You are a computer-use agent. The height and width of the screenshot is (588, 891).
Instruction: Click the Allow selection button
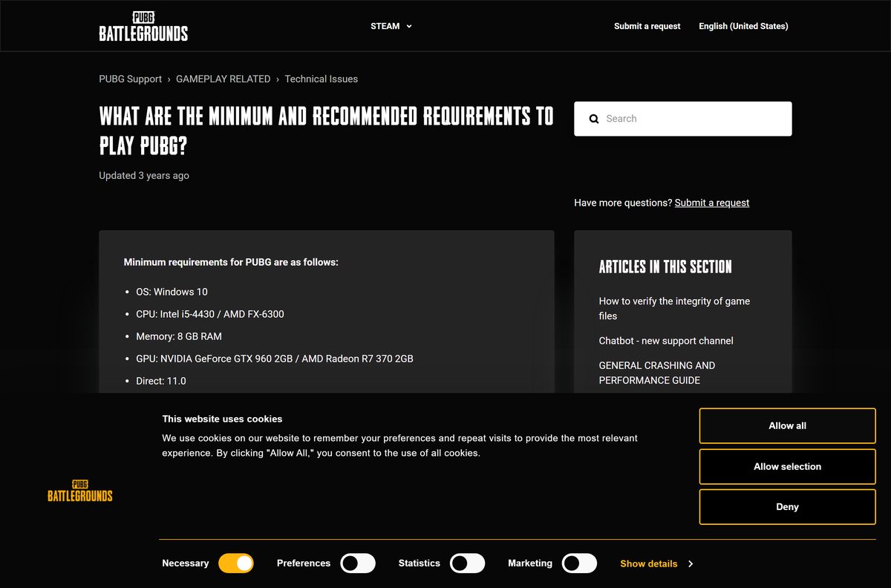coord(787,466)
